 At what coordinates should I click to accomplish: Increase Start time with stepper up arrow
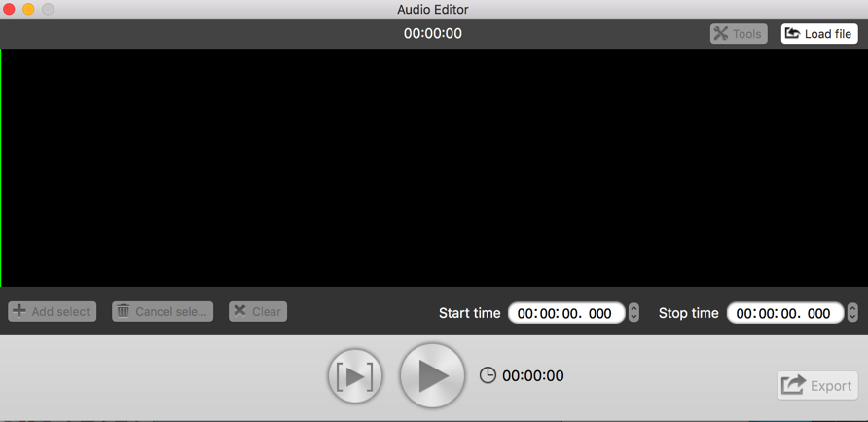point(634,308)
